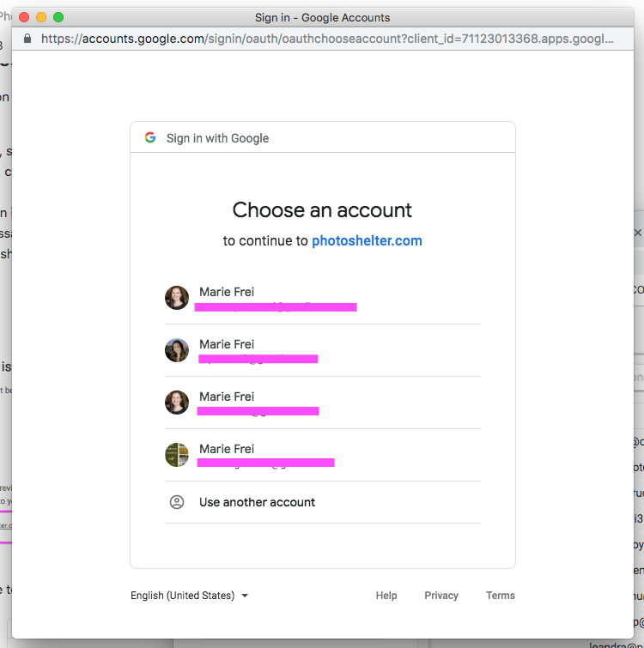
Task: Click the 'Use another account' label text
Action: click(x=257, y=502)
